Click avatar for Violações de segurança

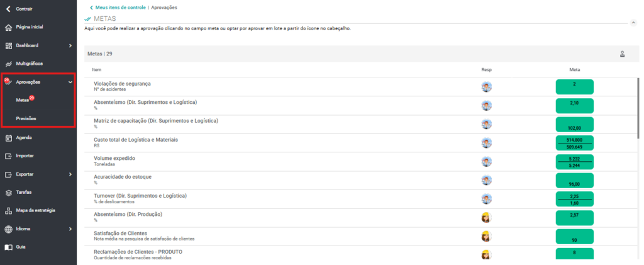tap(487, 87)
